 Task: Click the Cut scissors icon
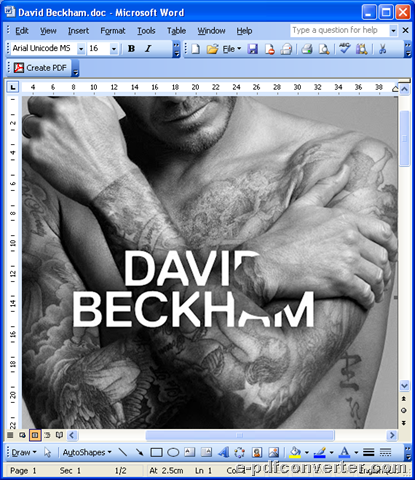pos(383,49)
